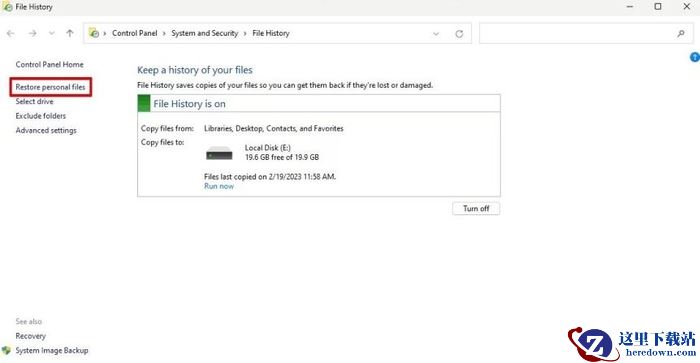The height and width of the screenshot is (363, 700).
Task: Close the File History window
Action: (x=687, y=7)
